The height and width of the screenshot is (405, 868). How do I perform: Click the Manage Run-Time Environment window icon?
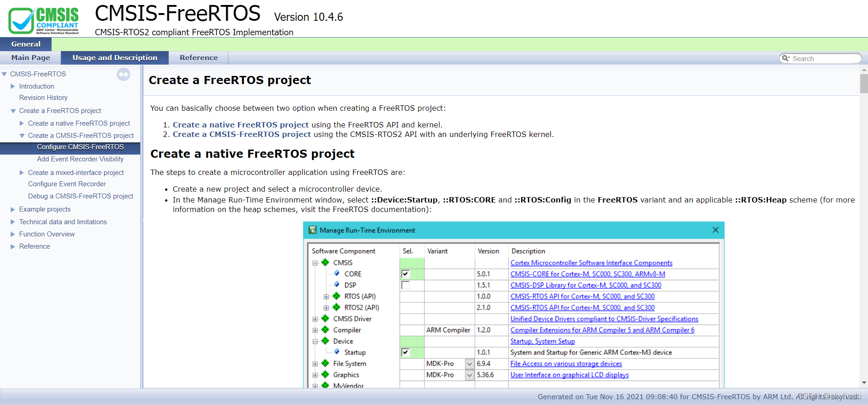click(313, 230)
